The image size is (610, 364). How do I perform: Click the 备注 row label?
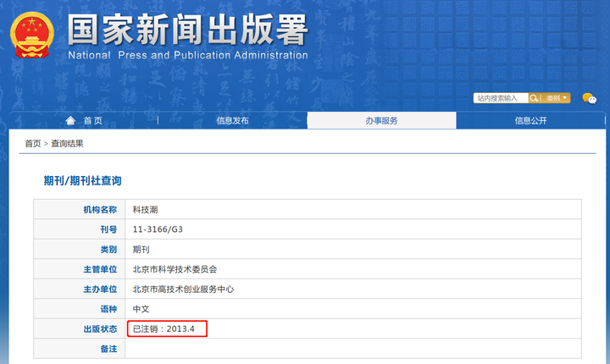(x=108, y=349)
